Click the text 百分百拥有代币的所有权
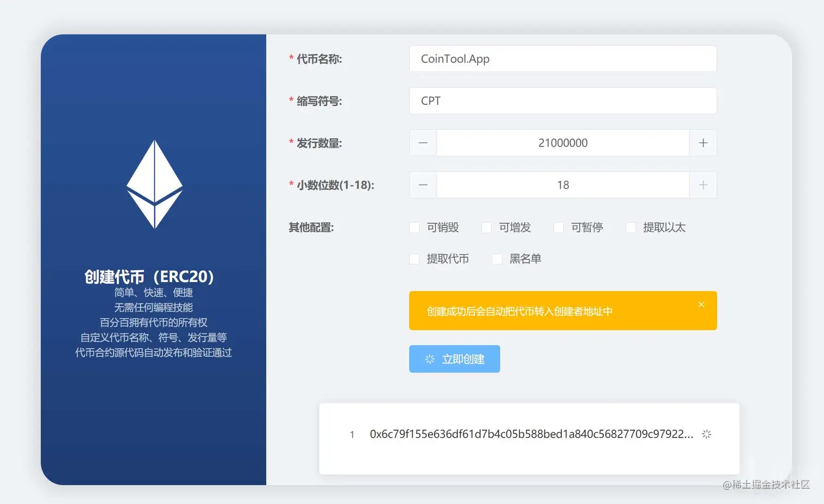 (x=153, y=323)
